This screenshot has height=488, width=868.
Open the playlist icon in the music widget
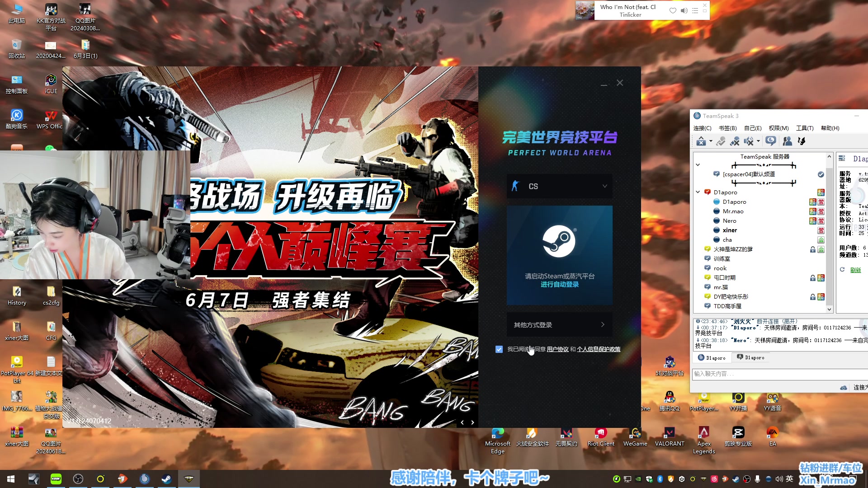point(695,10)
